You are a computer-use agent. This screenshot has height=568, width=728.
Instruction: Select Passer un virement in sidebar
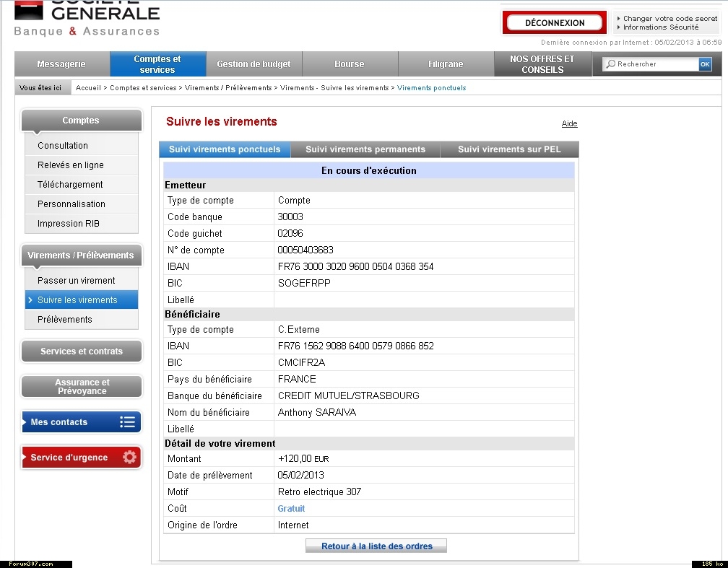(x=76, y=280)
